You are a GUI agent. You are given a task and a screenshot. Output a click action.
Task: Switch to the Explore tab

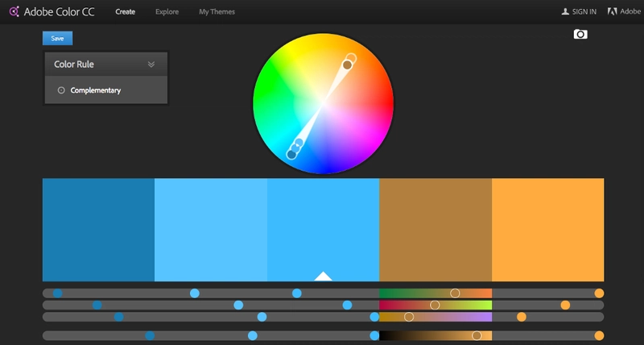click(x=167, y=12)
